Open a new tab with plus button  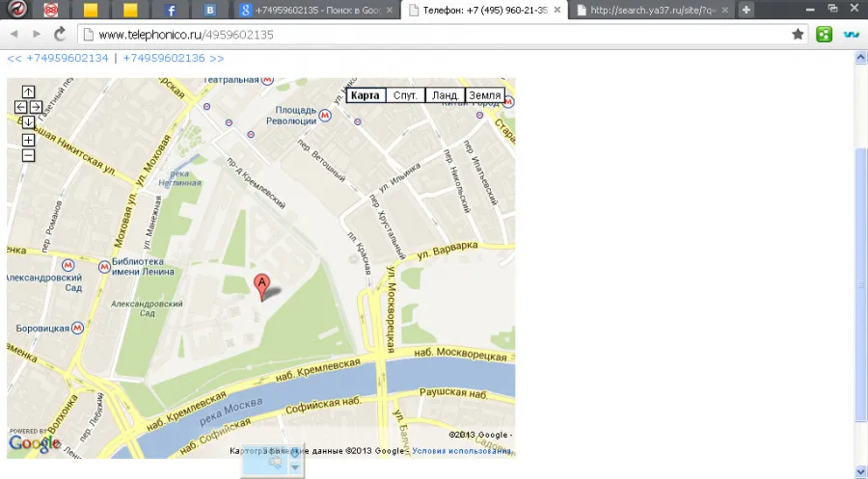[746, 10]
